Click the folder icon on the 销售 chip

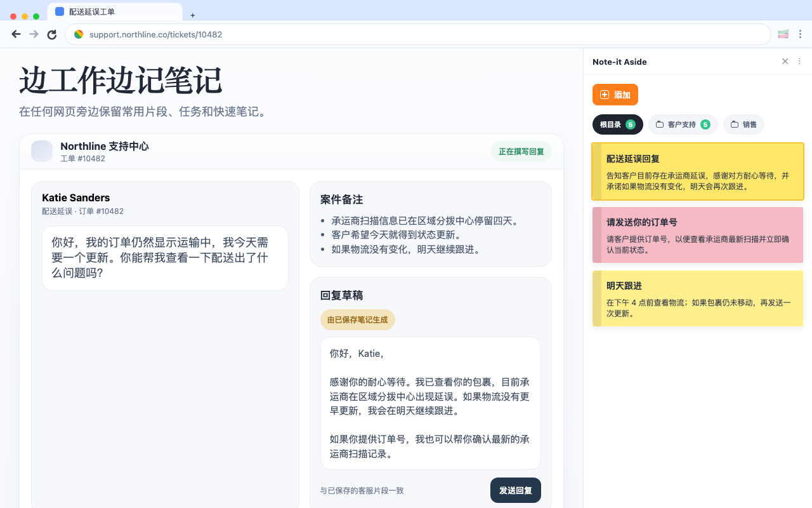tap(733, 124)
